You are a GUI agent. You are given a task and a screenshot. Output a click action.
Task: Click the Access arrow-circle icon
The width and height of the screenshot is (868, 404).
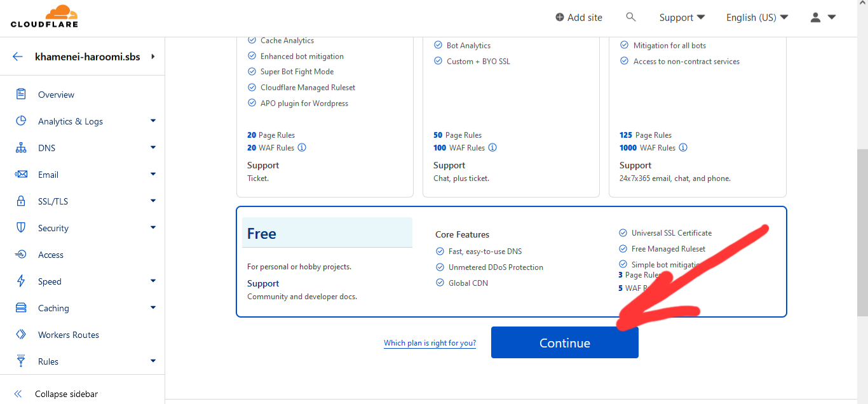(21, 254)
